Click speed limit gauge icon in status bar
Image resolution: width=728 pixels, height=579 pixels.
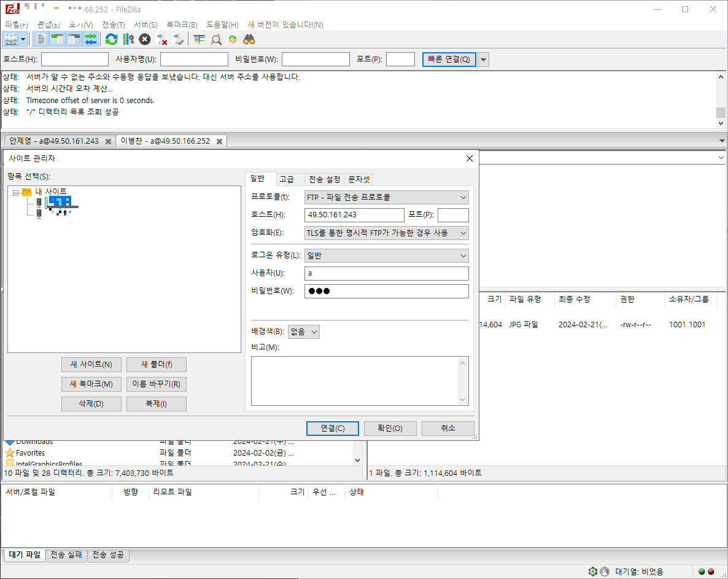(x=605, y=572)
